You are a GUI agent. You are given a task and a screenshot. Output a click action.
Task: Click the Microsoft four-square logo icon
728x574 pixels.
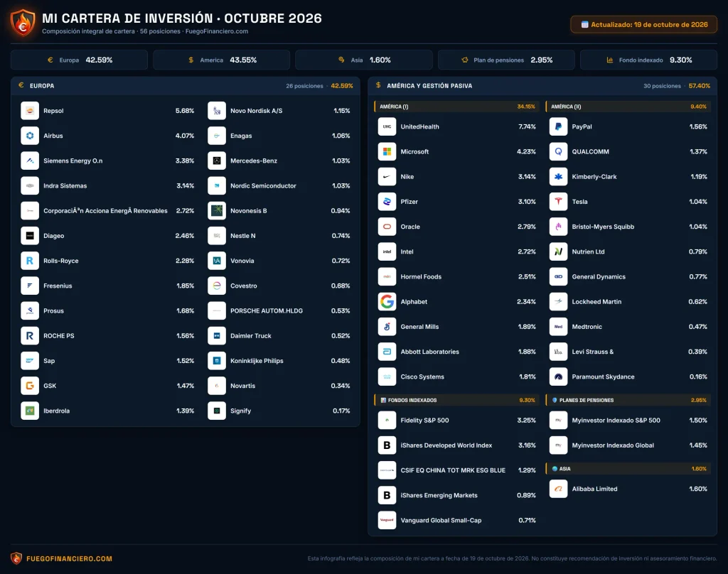[x=387, y=152]
